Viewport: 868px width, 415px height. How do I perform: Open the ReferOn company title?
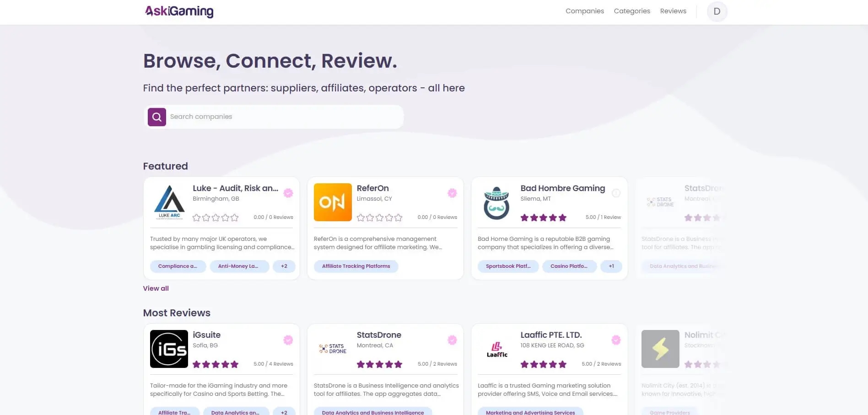pyautogui.click(x=372, y=188)
